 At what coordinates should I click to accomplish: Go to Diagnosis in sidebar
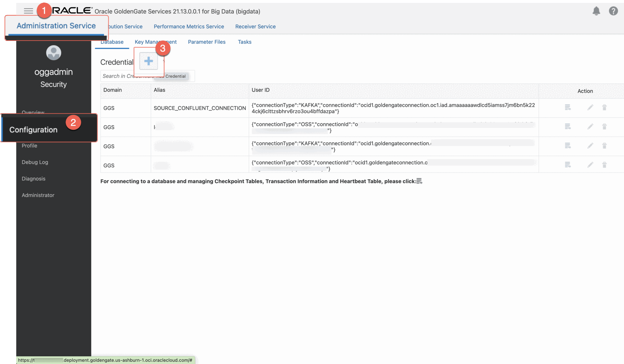pos(33,179)
